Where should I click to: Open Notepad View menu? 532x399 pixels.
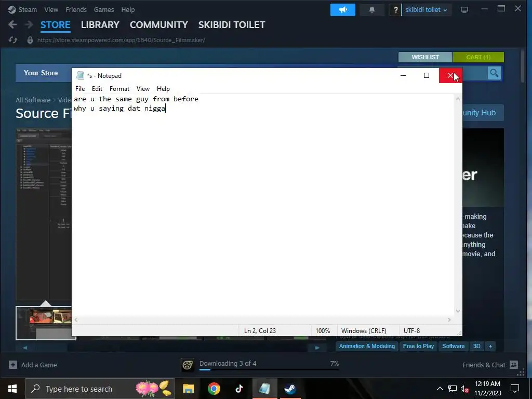click(x=143, y=88)
